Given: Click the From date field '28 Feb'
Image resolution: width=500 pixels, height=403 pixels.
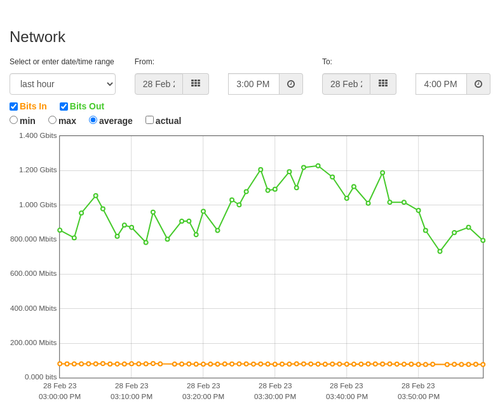Looking at the screenshot, I should 159,84.
